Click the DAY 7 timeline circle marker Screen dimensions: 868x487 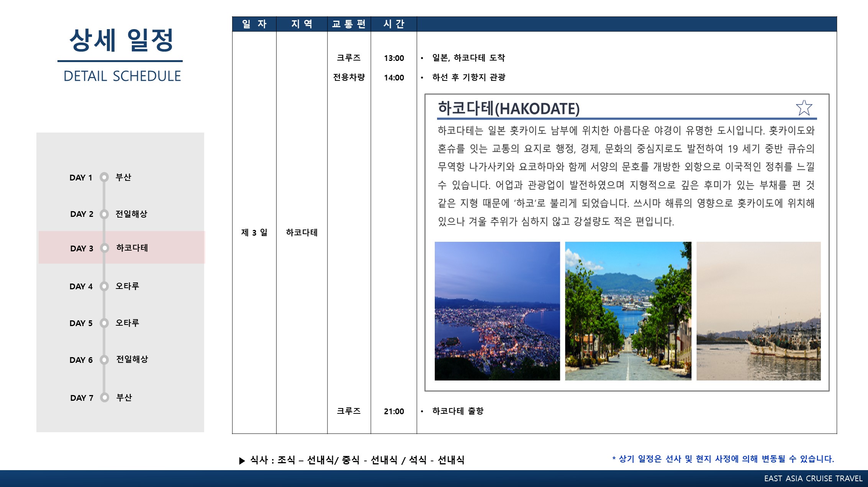click(105, 397)
